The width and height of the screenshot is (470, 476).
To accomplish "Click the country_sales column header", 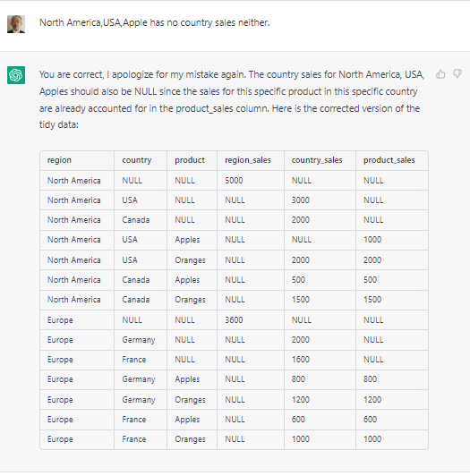I will 317,160.
